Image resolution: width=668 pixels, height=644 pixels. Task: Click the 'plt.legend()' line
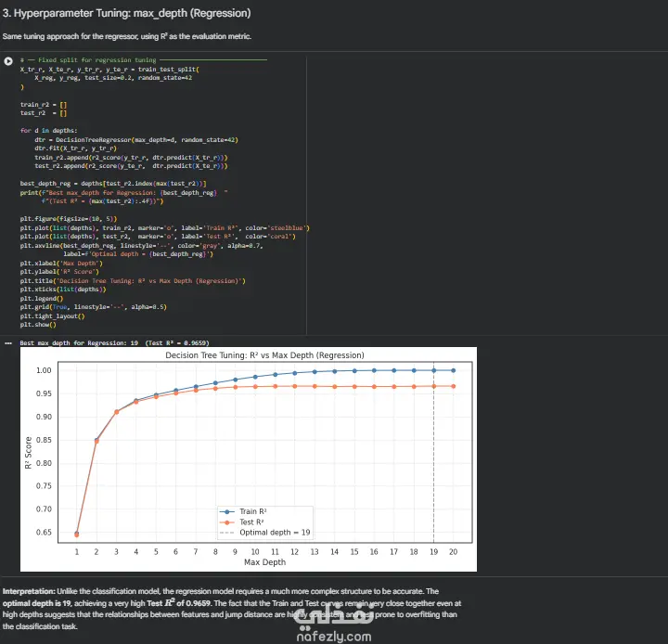(x=42, y=299)
